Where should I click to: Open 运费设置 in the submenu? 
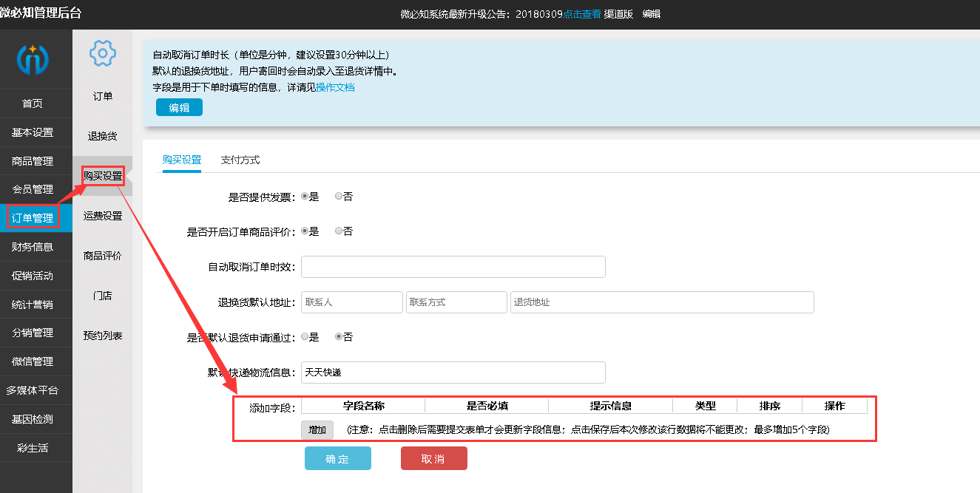click(x=103, y=216)
